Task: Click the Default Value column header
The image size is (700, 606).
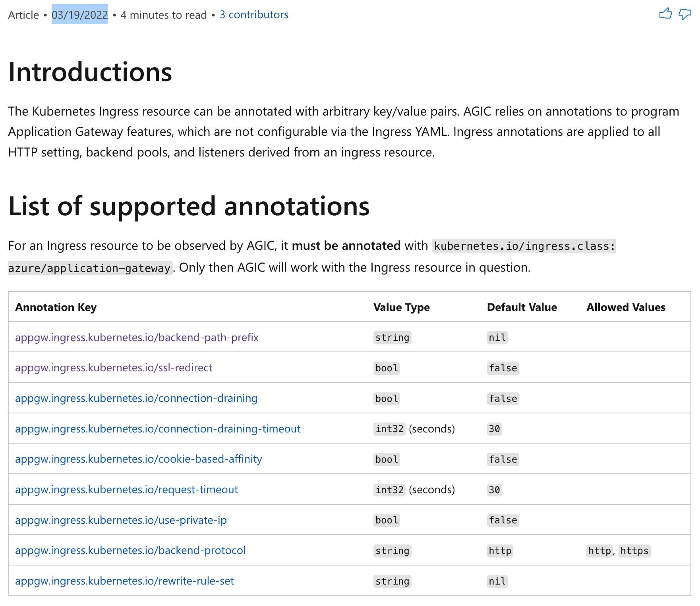Action: point(522,307)
